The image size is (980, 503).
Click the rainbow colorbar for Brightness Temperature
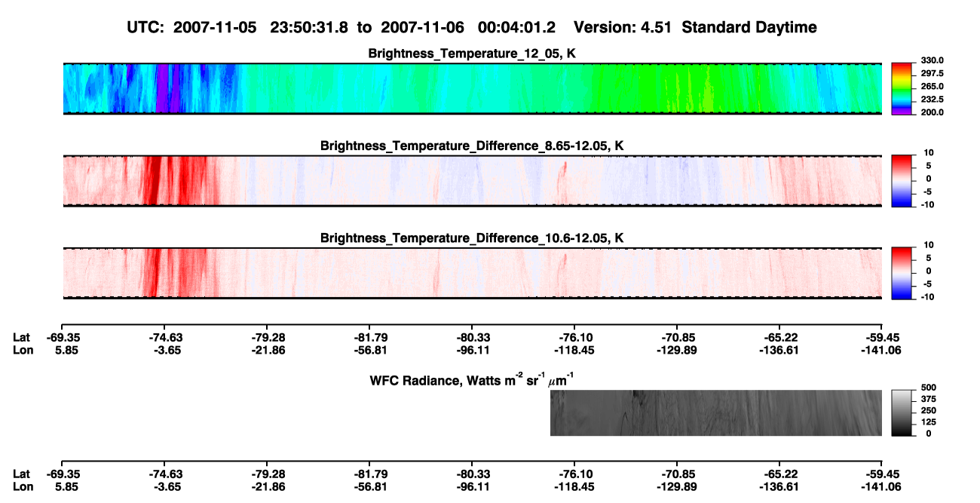903,88
